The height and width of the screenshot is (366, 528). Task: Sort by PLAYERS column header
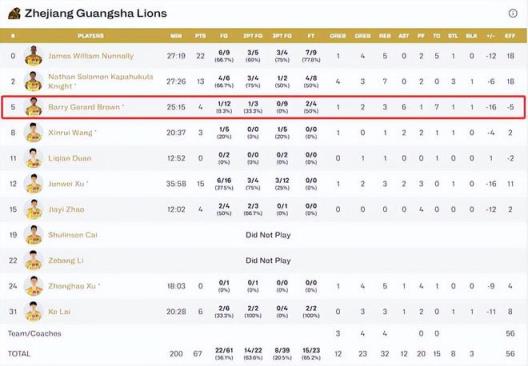91,36
